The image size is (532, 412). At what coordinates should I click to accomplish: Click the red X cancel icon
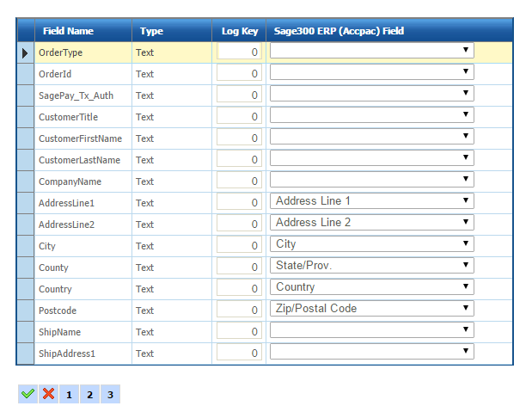[48, 394]
